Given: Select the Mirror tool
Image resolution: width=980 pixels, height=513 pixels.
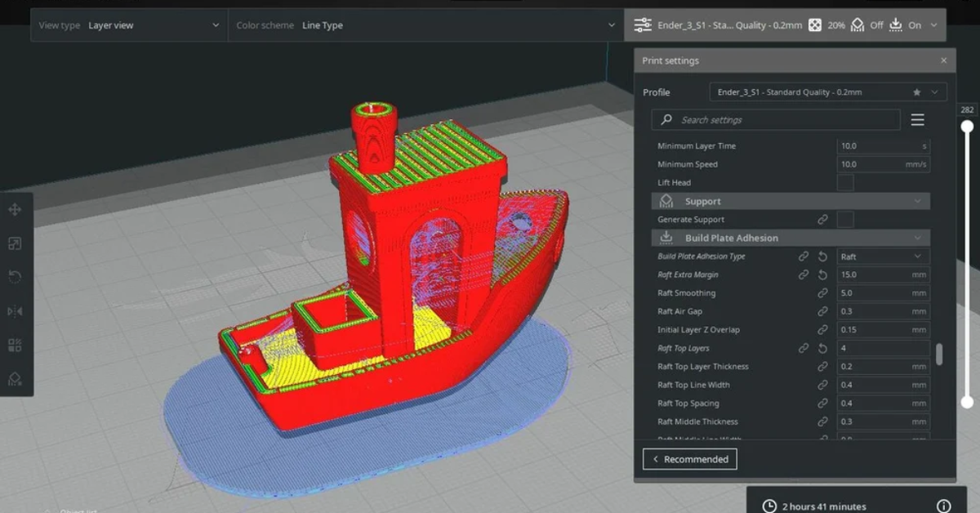Looking at the screenshot, I should pos(14,311).
